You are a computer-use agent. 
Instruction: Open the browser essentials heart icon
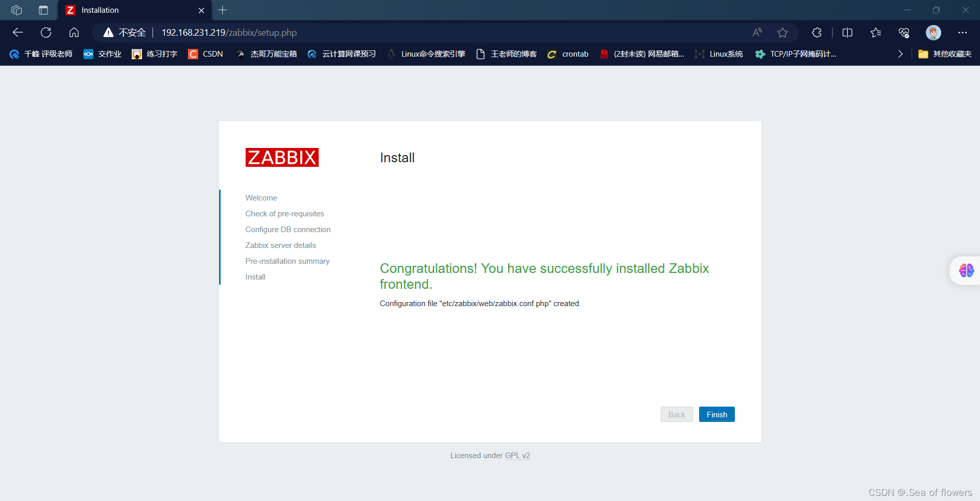pyautogui.click(x=904, y=33)
